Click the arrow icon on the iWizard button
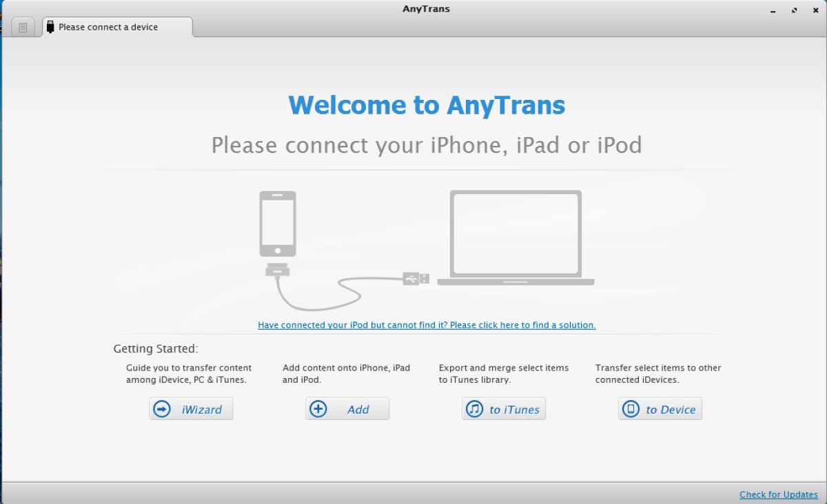 pos(161,408)
